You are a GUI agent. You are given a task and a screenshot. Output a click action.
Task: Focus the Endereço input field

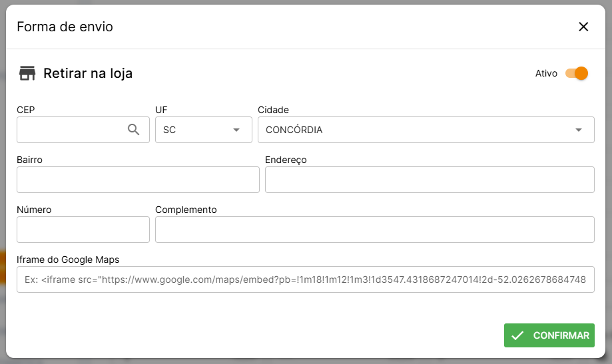pyautogui.click(x=430, y=180)
